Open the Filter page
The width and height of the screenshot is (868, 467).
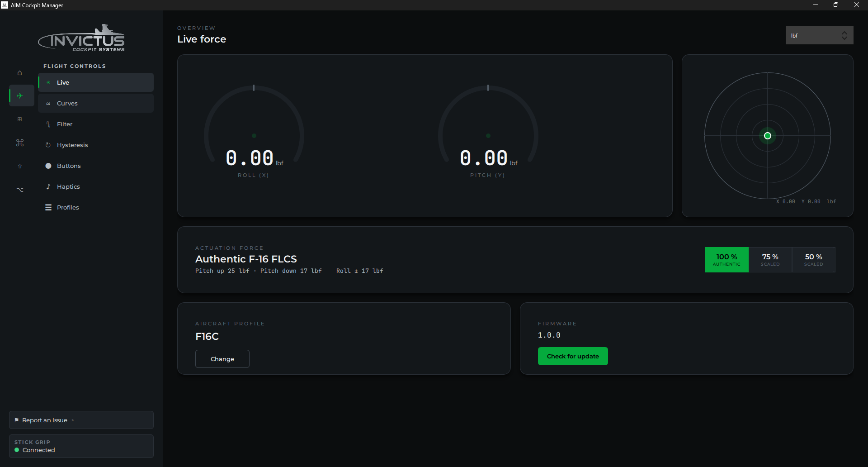[96, 124]
